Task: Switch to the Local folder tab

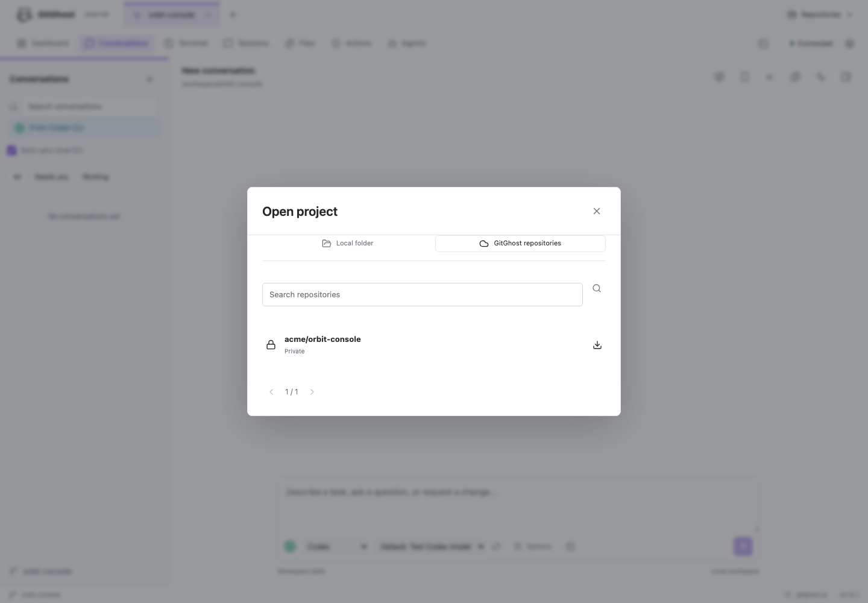Action: (x=348, y=244)
